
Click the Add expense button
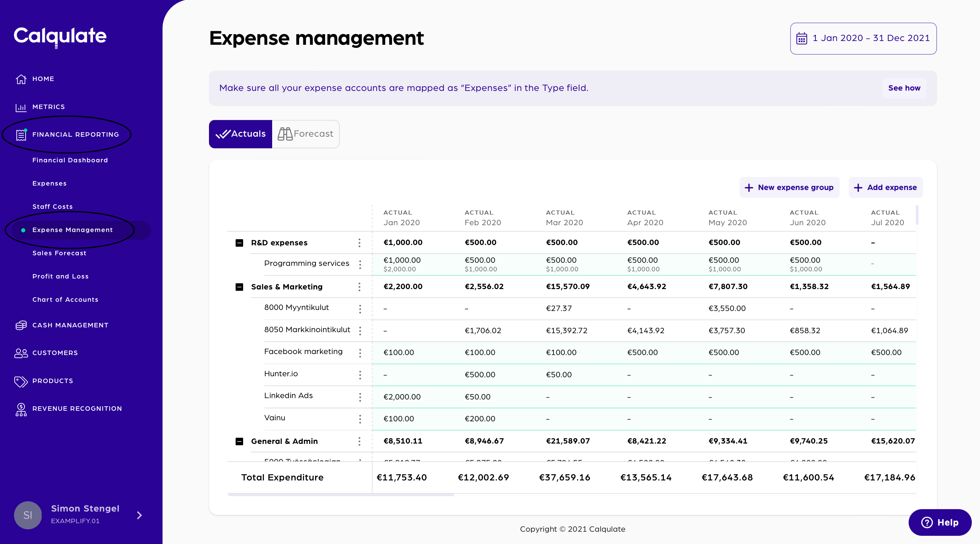click(885, 187)
